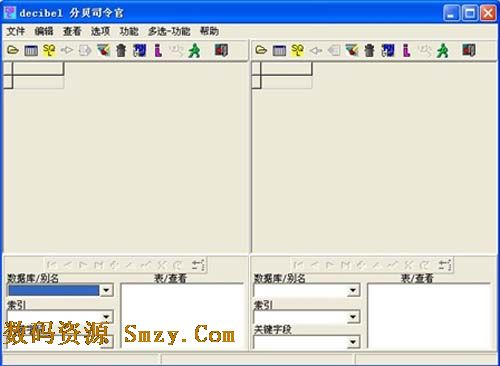Expand the right 数据库/别名 dropdown
The width and height of the screenshot is (500, 366).
point(353,290)
